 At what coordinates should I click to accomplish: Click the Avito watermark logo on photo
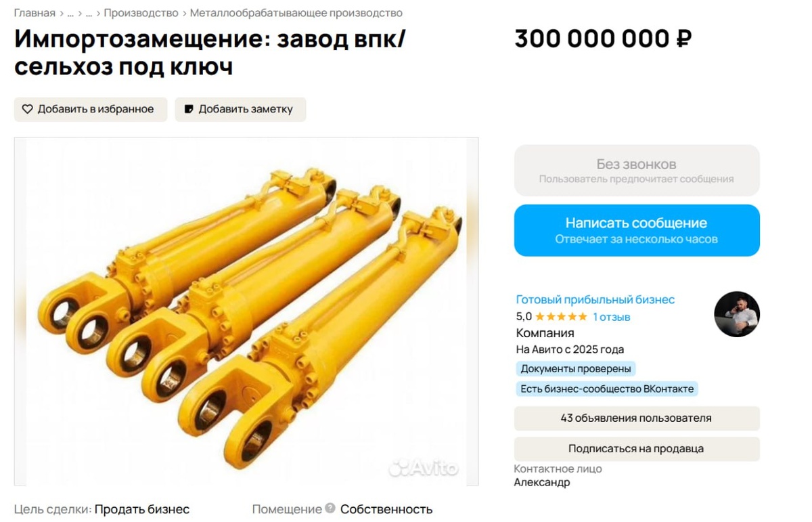(423, 467)
